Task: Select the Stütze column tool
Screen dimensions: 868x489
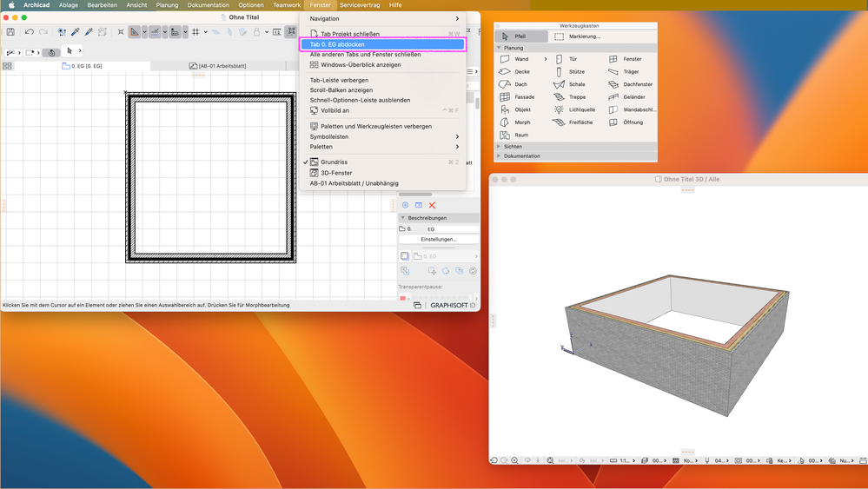Action: 573,71
